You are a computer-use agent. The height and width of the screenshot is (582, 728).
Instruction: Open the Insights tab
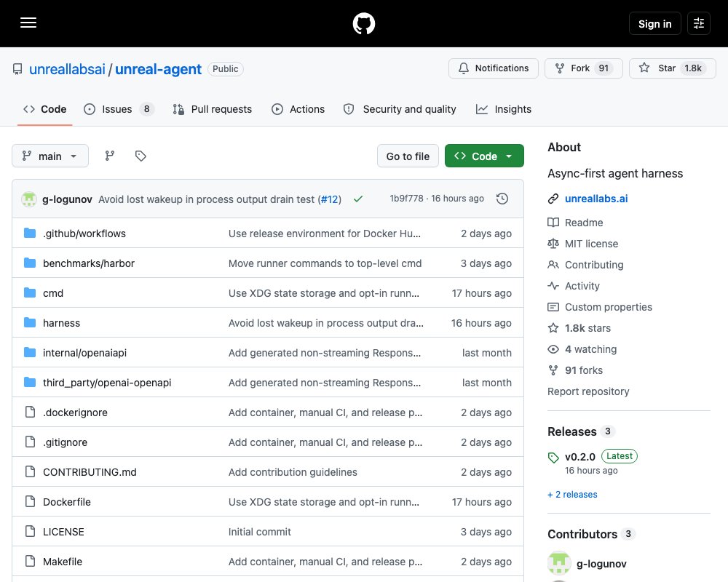point(504,109)
